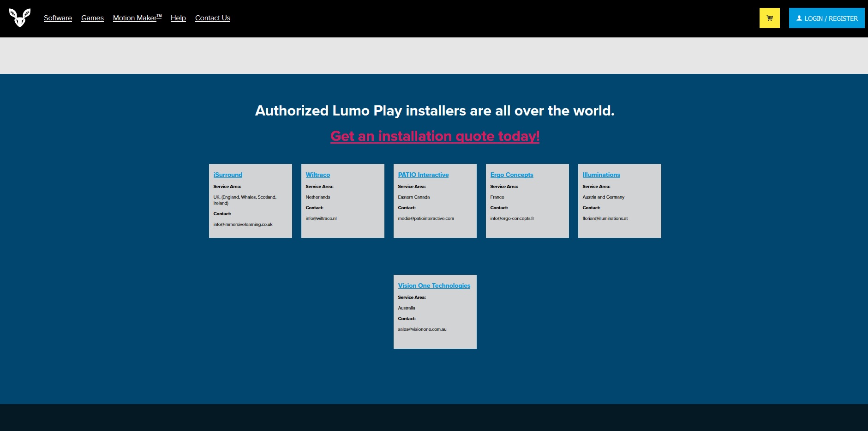Open Motion Maker from navigation bar
The image size is (868, 431).
pyautogui.click(x=137, y=18)
